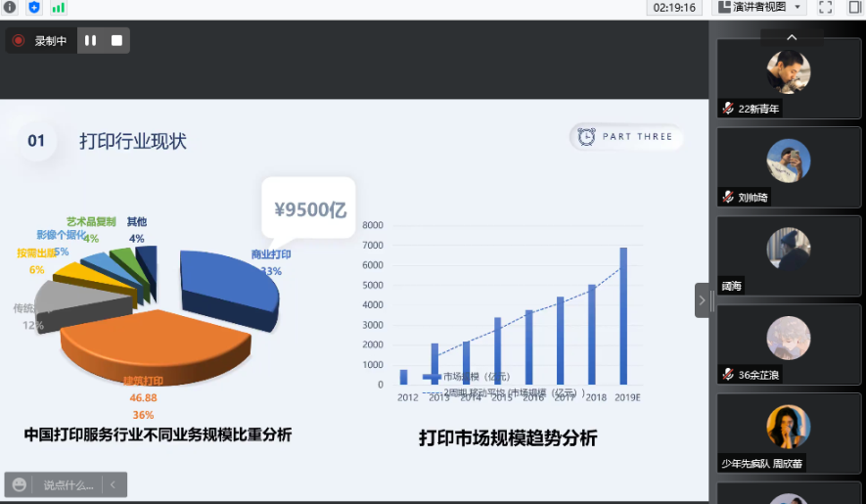
Task: Check the green network signal icon
Action: click(58, 8)
